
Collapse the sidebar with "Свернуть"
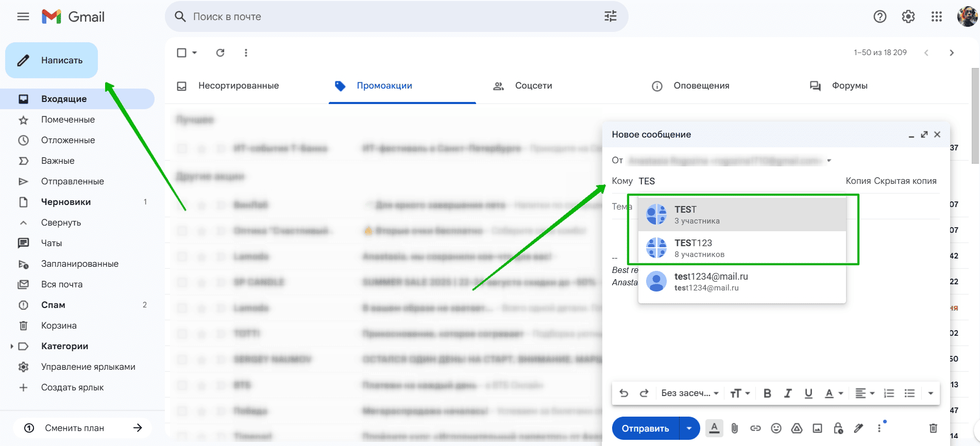(61, 222)
